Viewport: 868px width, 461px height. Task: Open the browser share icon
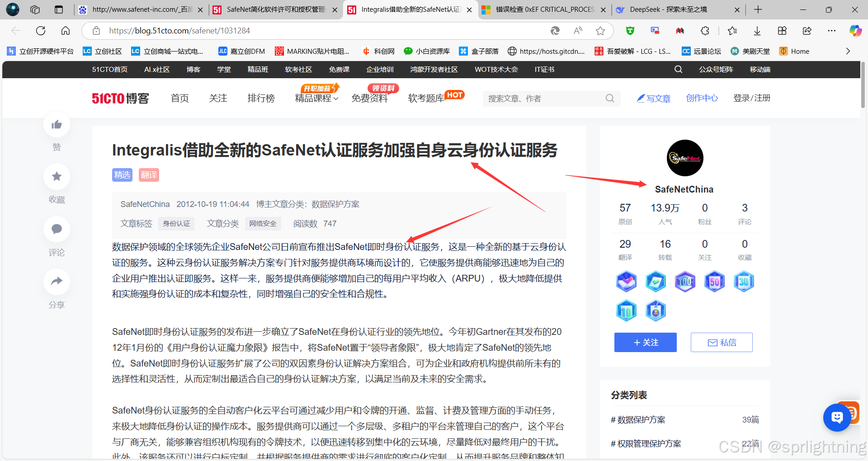point(807,31)
